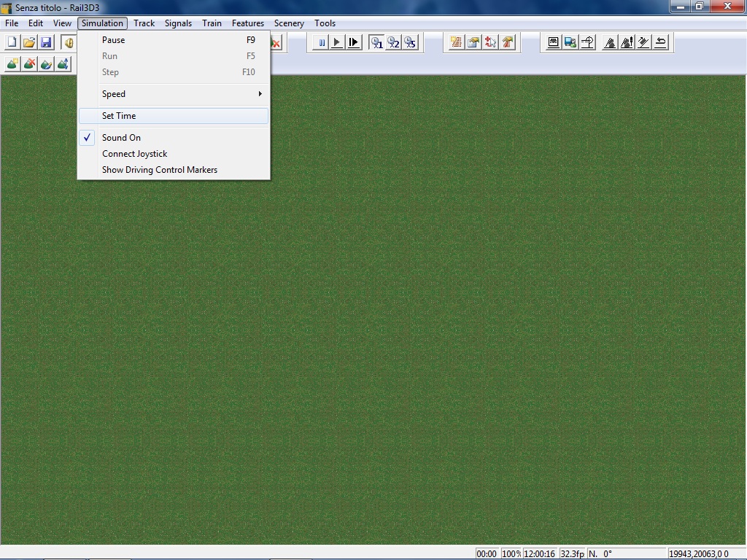Open the Features menu
The image size is (747, 560).
[x=248, y=23]
